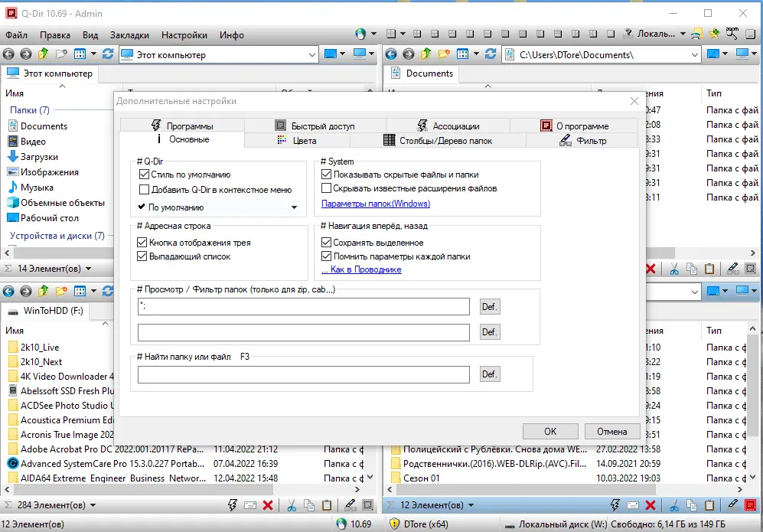This screenshot has width=763, height=532.
Task: Click the second filter input field
Action: pos(304,332)
